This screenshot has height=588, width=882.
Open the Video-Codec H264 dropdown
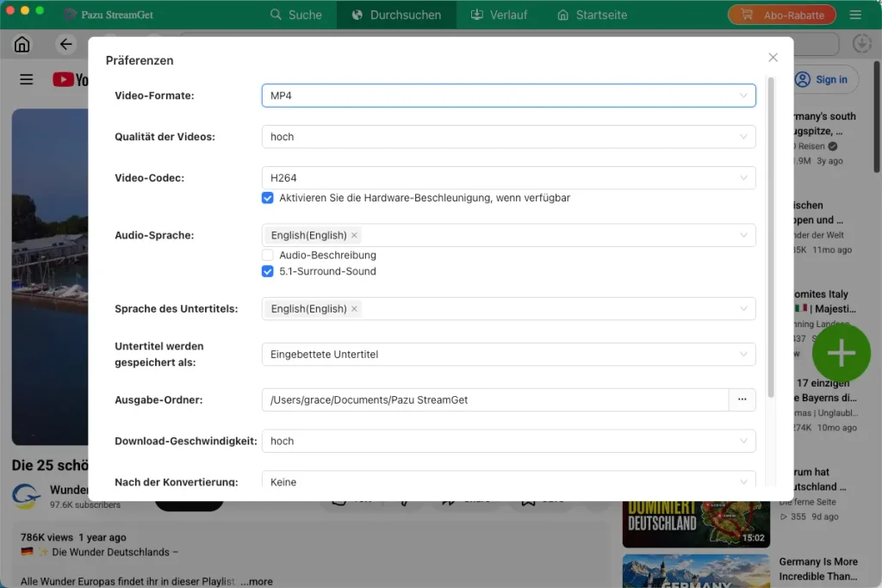[508, 177]
